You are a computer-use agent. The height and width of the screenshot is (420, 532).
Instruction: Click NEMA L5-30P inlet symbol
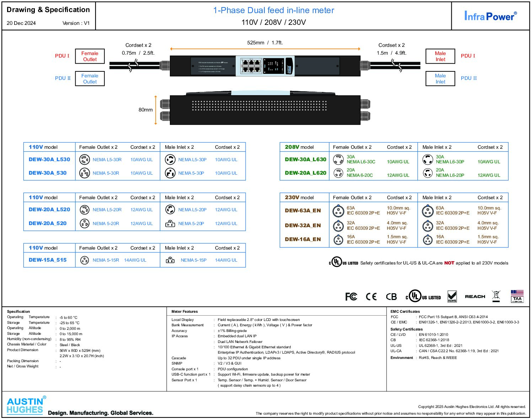[x=170, y=160]
